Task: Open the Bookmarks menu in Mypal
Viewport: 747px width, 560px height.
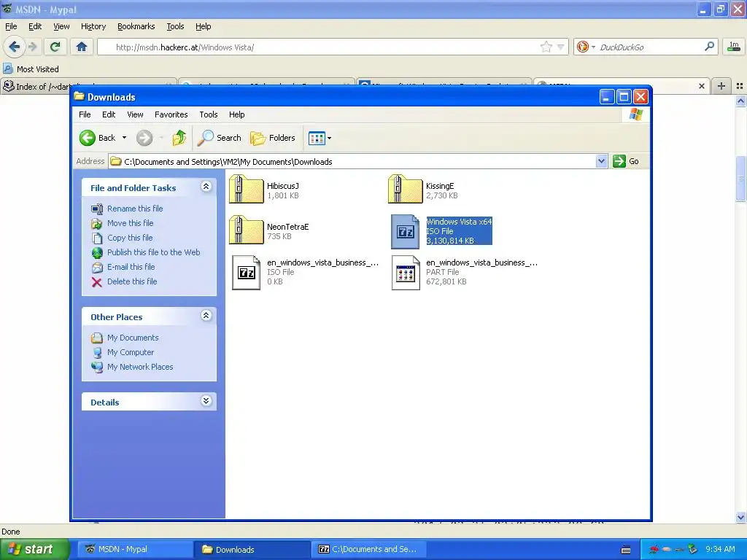Action: (x=136, y=26)
